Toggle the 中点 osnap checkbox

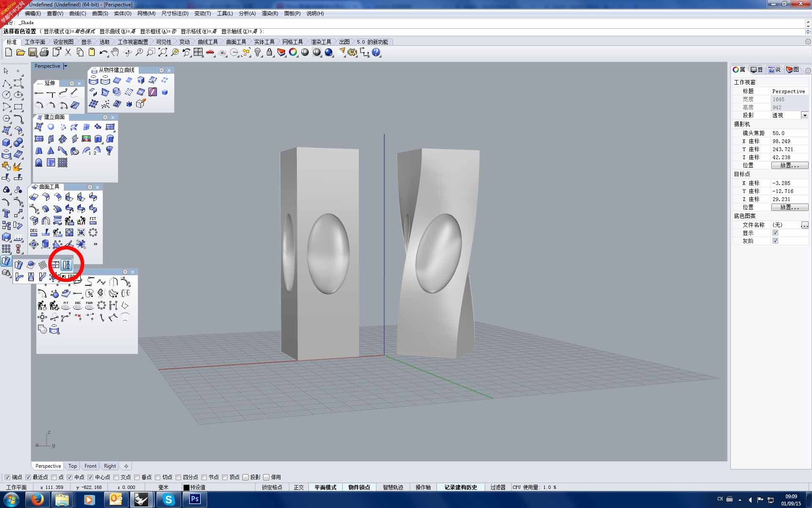click(70, 477)
